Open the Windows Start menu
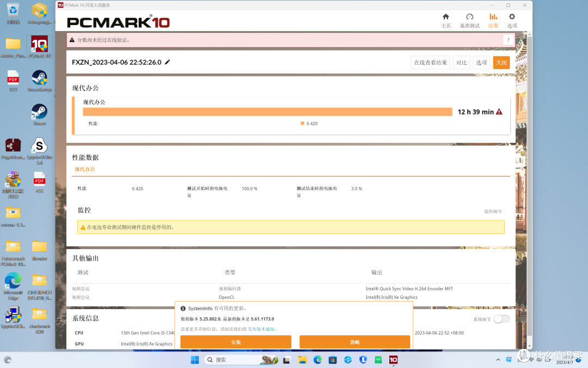 (x=194, y=360)
